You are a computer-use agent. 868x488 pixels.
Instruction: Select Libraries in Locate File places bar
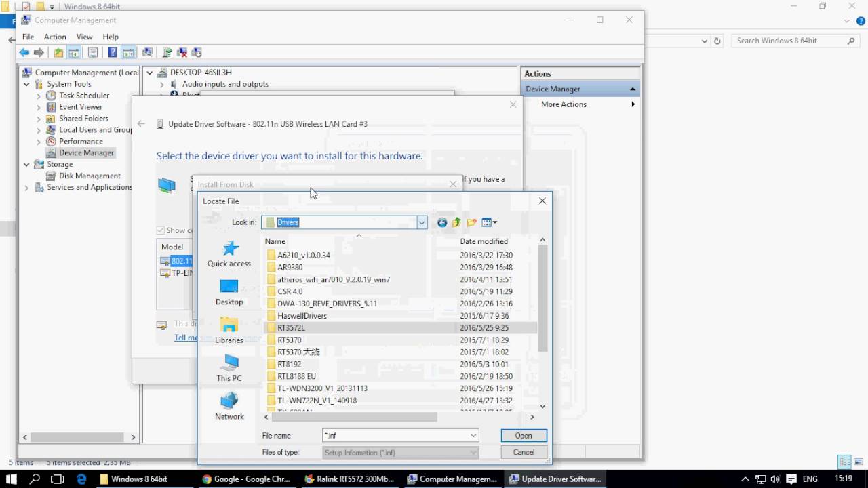[229, 331]
